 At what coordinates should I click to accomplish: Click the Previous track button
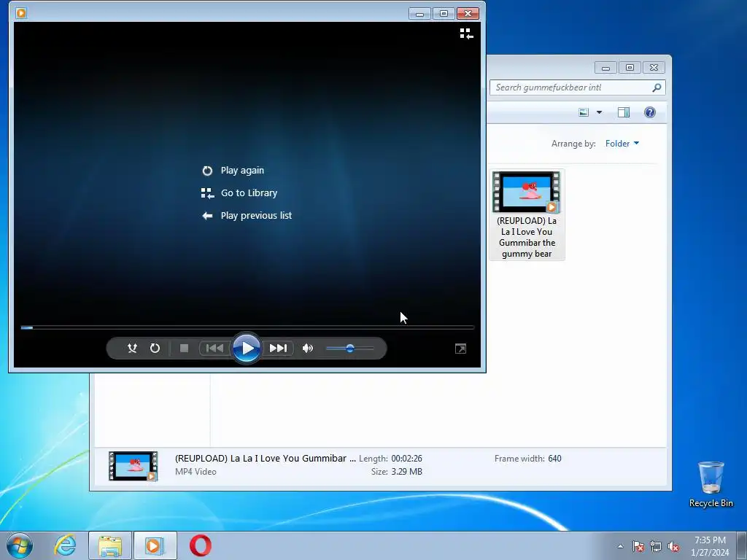(214, 348)
